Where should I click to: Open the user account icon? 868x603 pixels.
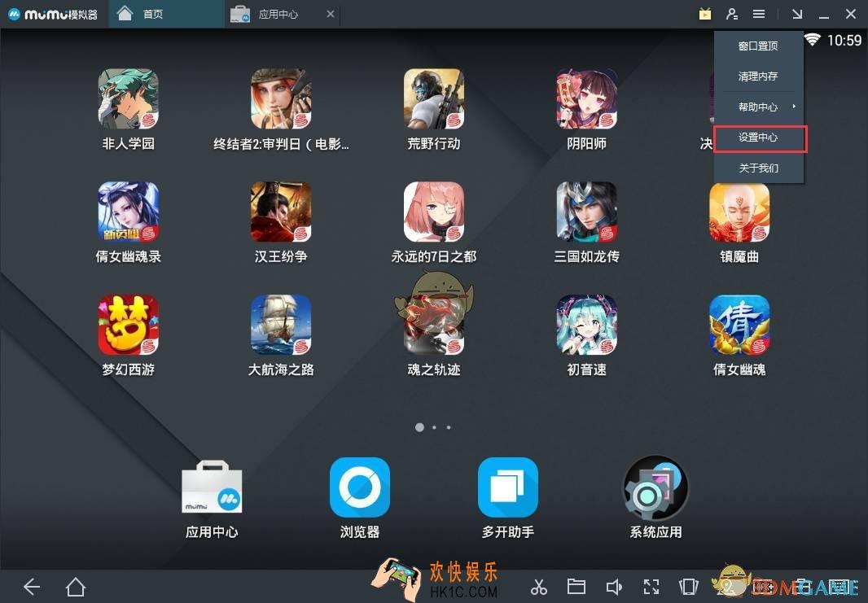(732, 14)
